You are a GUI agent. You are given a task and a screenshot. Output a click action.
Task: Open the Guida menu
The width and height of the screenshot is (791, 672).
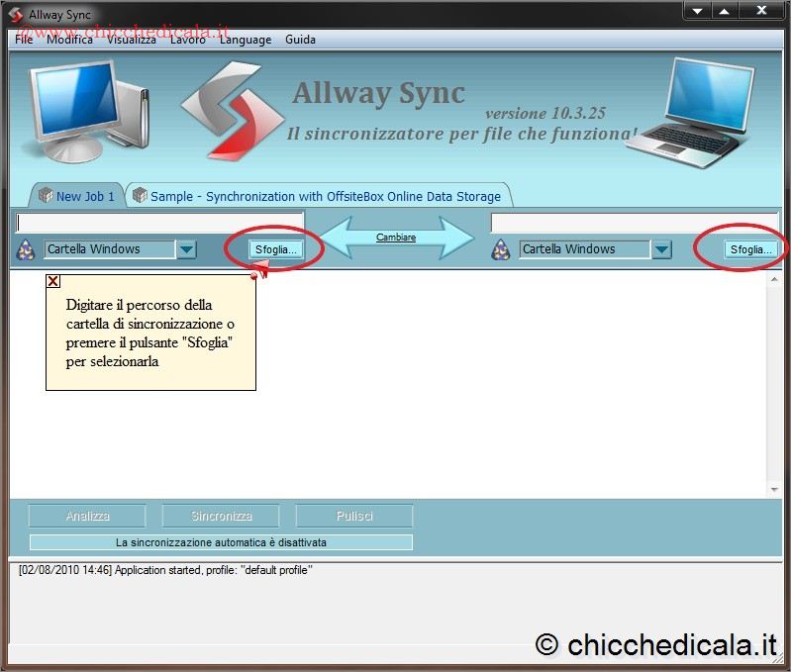[x=300, y=40]
